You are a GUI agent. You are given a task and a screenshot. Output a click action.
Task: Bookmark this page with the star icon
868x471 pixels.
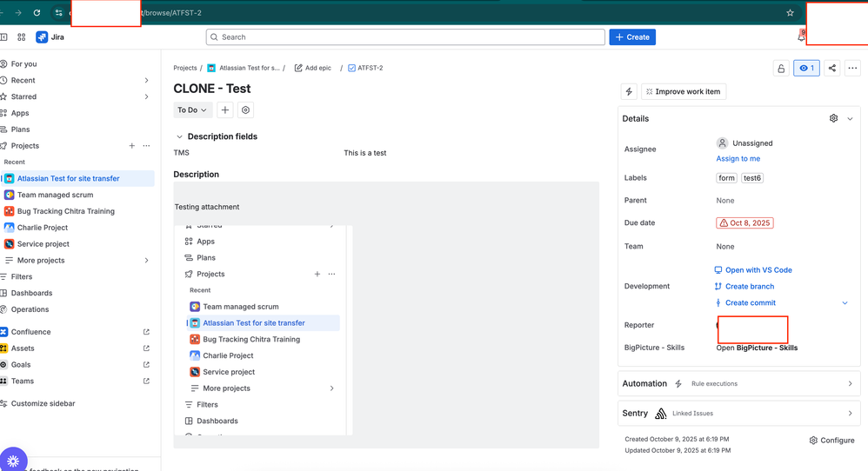790,13
